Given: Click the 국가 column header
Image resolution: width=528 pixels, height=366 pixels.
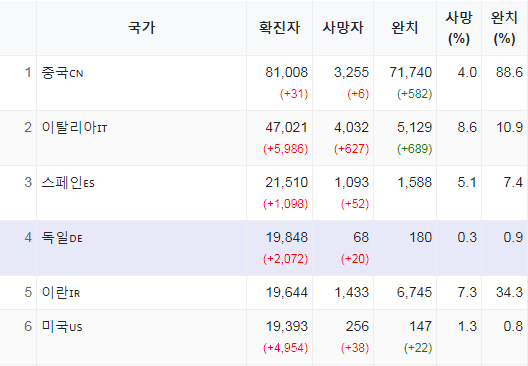Looking at the screenshot, I should coord(141,28).
